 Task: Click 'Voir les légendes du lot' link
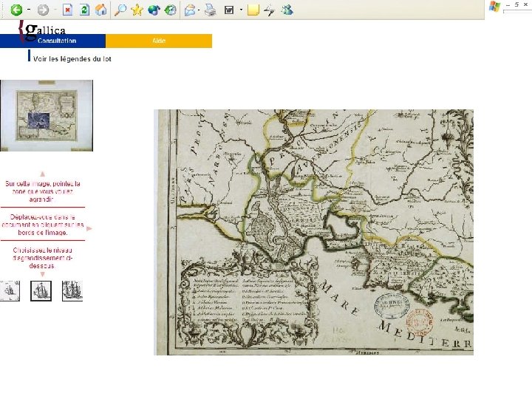(72, 58)
